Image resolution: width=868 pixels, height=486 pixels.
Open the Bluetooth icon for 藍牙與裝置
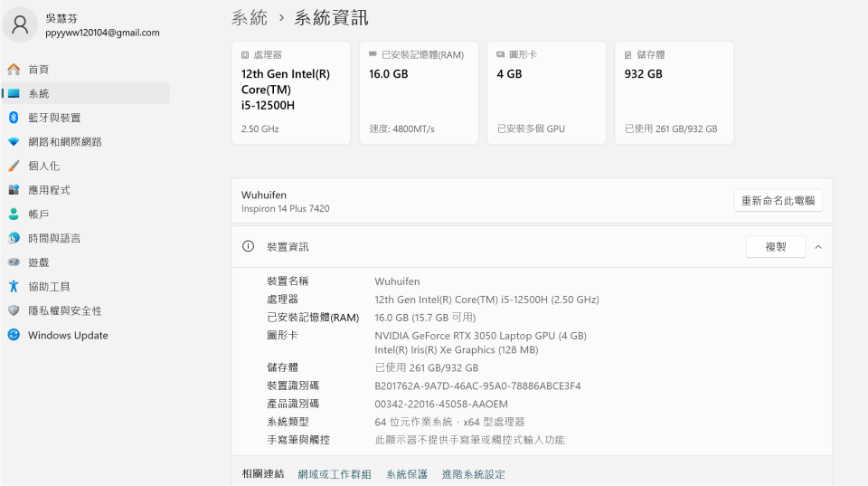(14, 118)
